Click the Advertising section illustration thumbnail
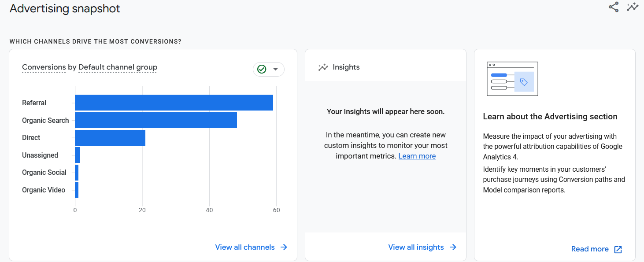The image size is (644, 262). [512, 79]
